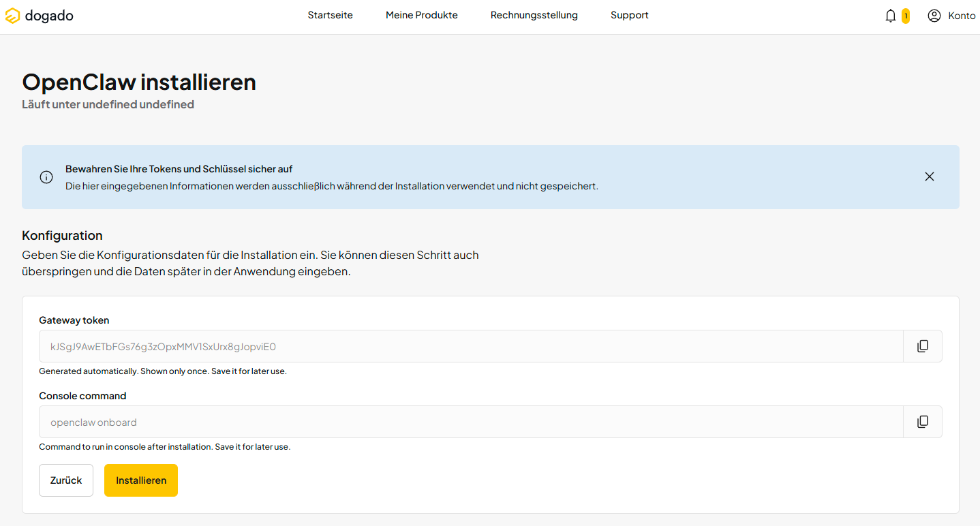Click the Installieren button
Image resolution: width=980 pixels, height=526 pixels.
(x=141, y=480)
